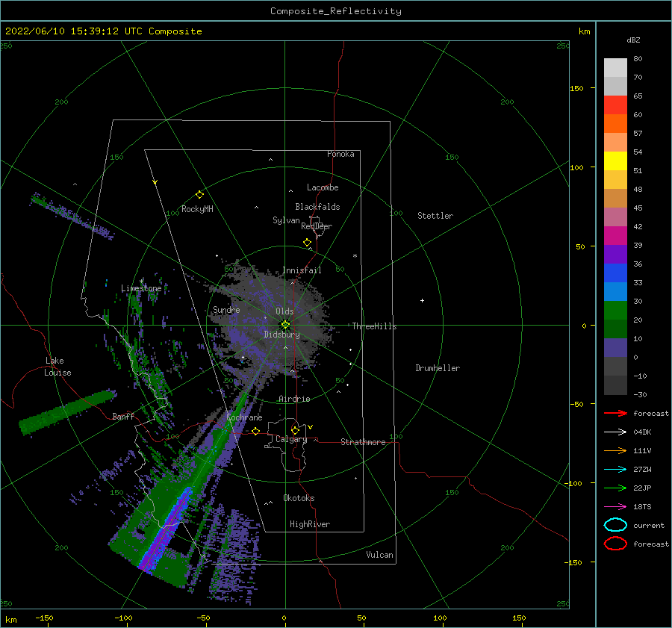Click the Ponoka label
Image resolution: width=672 pixels, height=628 pixels.
click(340, 154)
